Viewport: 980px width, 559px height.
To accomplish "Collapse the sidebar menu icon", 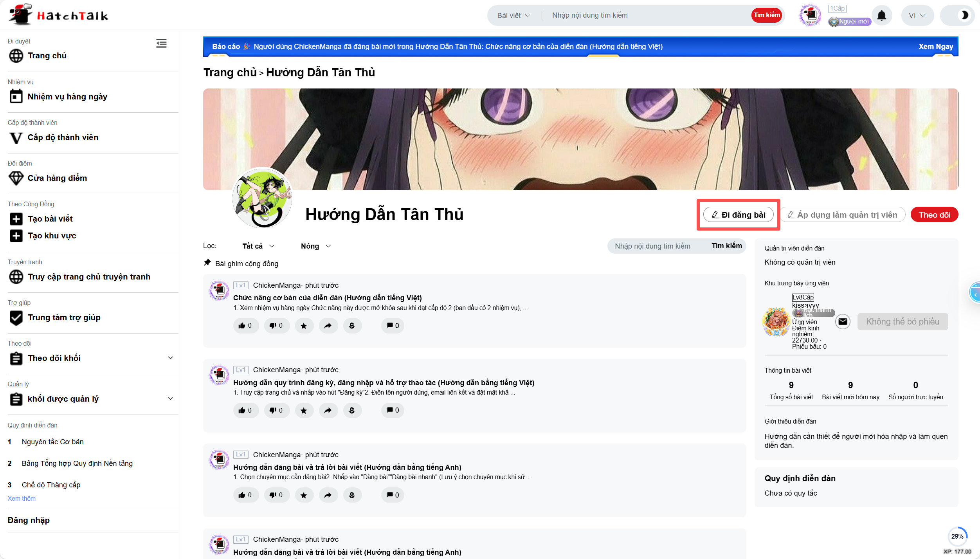I will coord(161,43).
